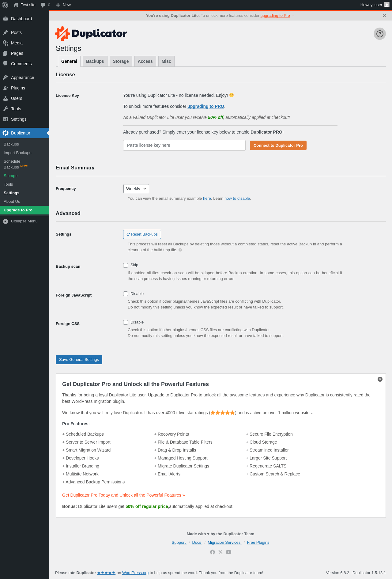The image size is (392, 579).
Task: Open About Us submenu item
Action: pyautogui.click(x=24, y=202)
